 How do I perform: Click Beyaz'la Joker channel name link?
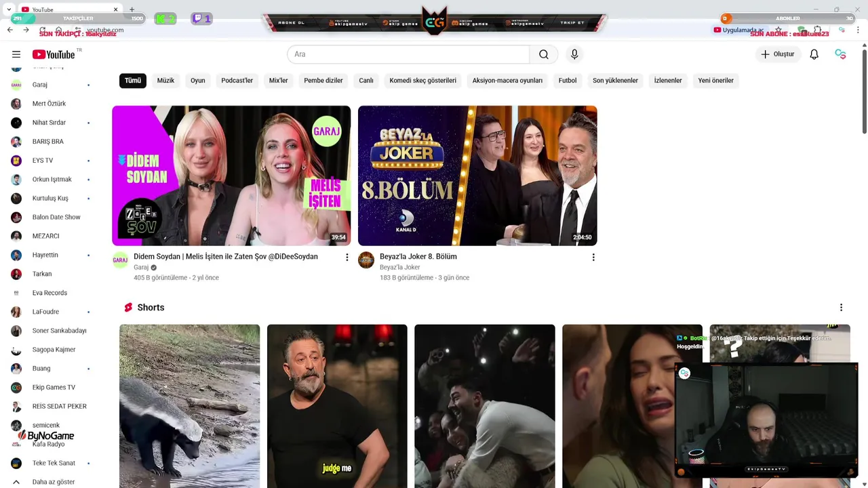point(400,268)
